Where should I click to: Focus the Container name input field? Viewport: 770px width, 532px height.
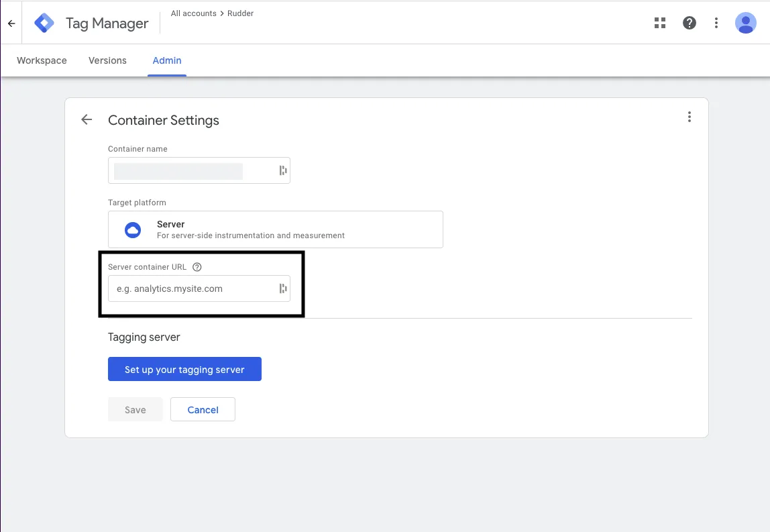point(199,170)
